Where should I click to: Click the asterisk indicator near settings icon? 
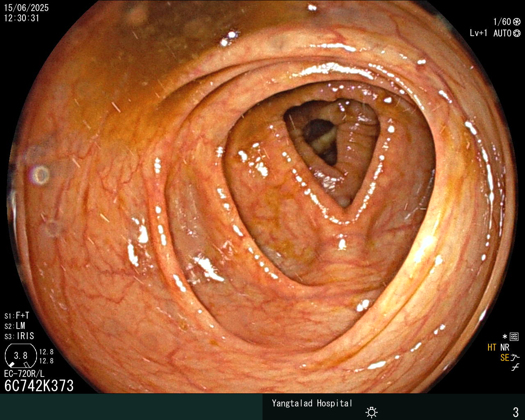pyautogui.click(x=504, y=337)
